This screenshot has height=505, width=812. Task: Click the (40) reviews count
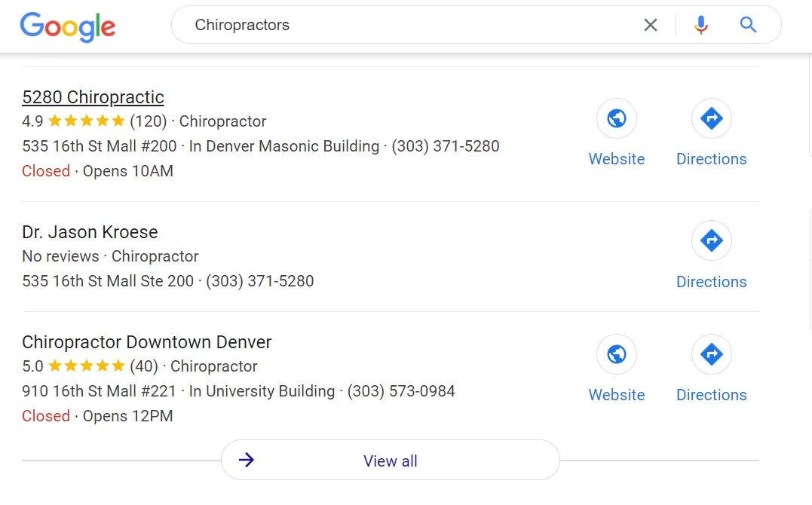pyautogui.click(x=144, y=366)
